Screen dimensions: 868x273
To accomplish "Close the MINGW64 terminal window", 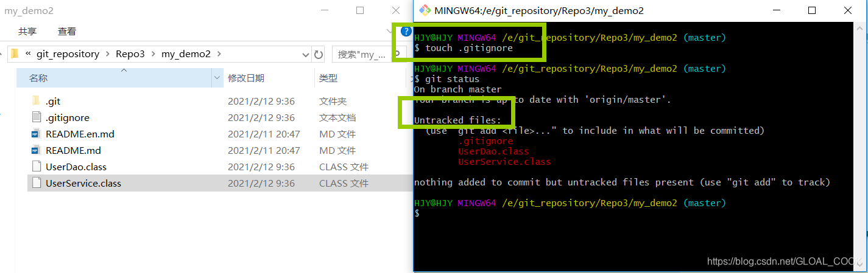I will (x=847, y=10).
